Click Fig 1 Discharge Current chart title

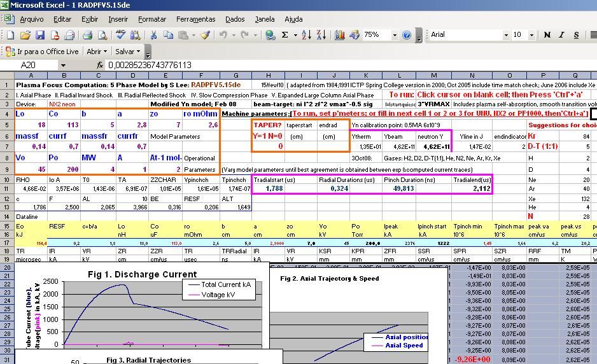pyautogui.click(x=143, y=274)
